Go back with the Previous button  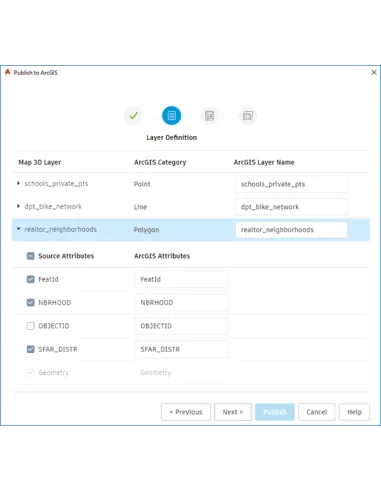point(186,412)
